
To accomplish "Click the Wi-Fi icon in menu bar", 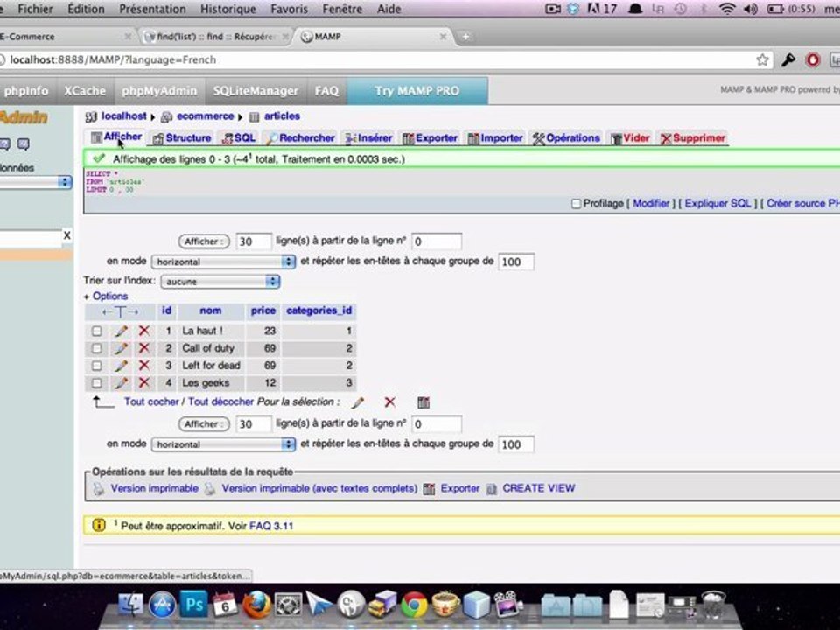I will coord(727,9).
